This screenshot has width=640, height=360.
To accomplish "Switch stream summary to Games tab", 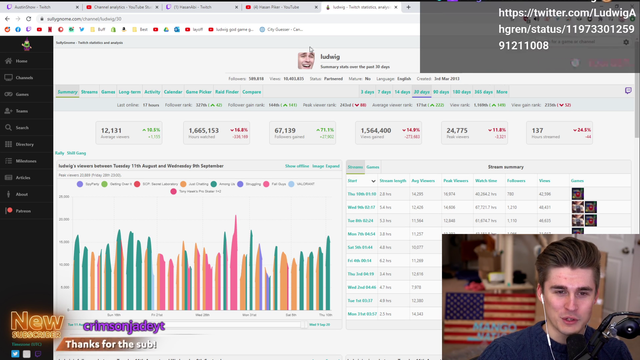I will coord(373,167).
